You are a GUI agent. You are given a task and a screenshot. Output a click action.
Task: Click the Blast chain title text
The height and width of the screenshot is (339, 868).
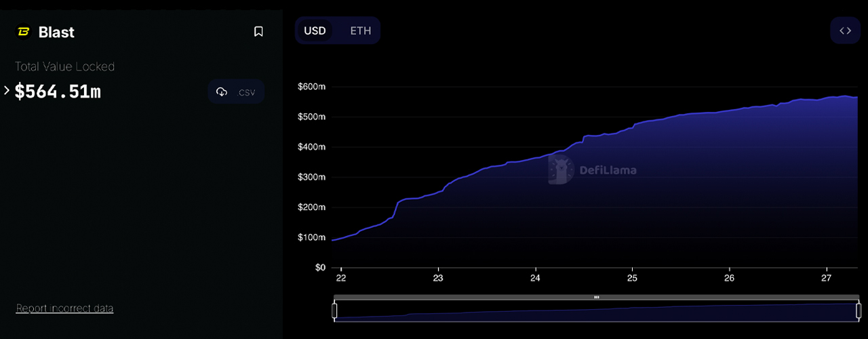coord(56,32)
